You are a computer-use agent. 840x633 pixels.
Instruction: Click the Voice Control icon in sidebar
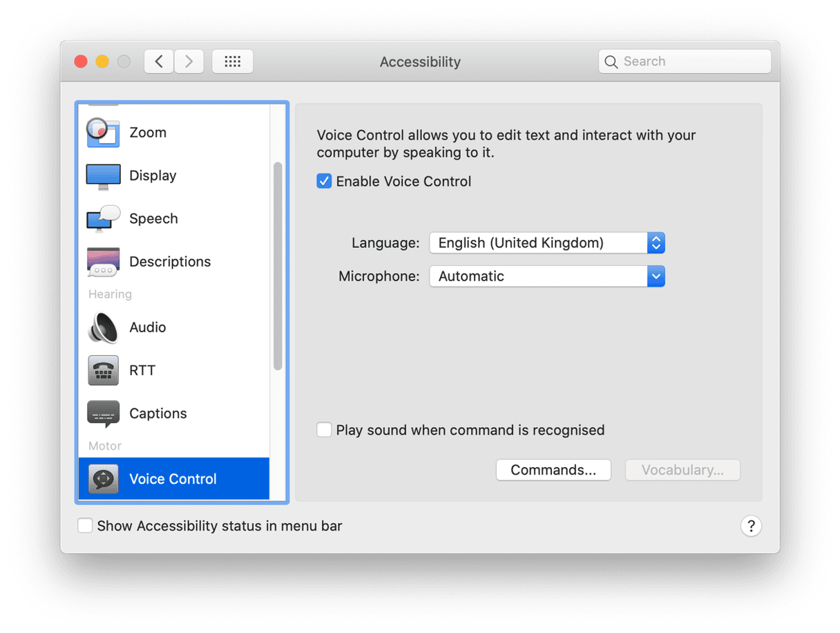click(x=103, y=479)
